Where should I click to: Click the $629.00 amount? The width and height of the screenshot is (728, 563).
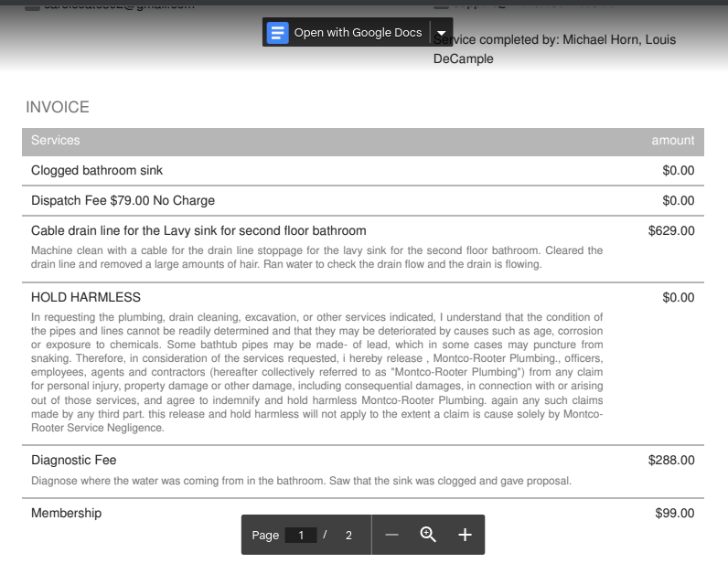pos(671,231)
